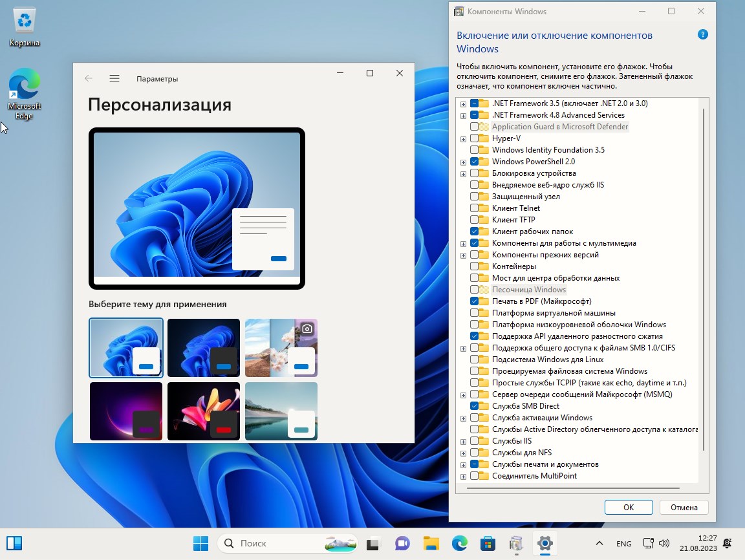
Task: Open the Settings navigation hamburger menu
Action: click(x=114, y=78)
